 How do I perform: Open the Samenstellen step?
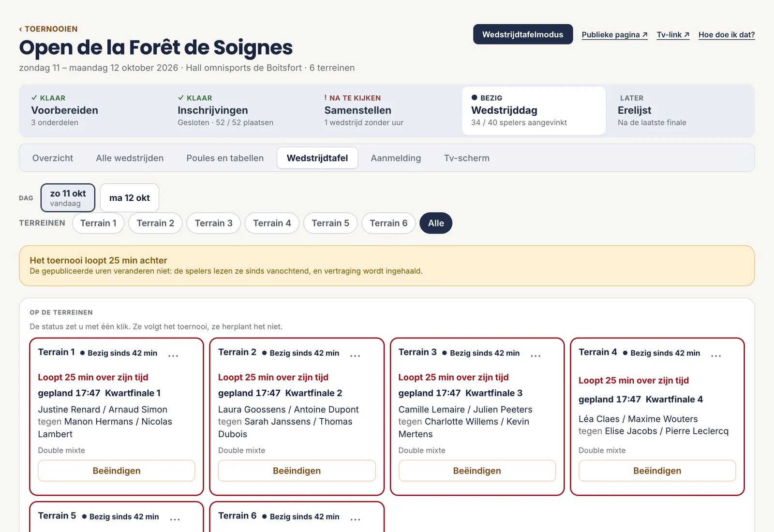tap(387, 111)
